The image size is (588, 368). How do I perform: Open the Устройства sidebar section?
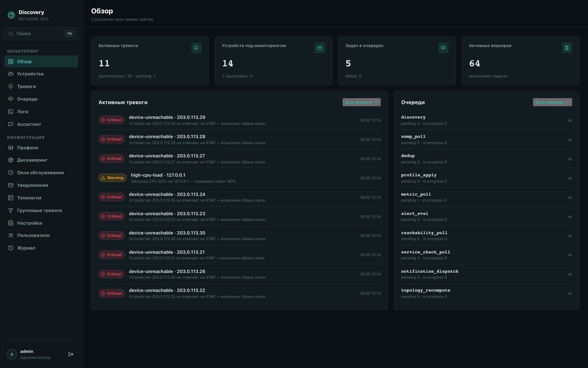coord(41,74)
